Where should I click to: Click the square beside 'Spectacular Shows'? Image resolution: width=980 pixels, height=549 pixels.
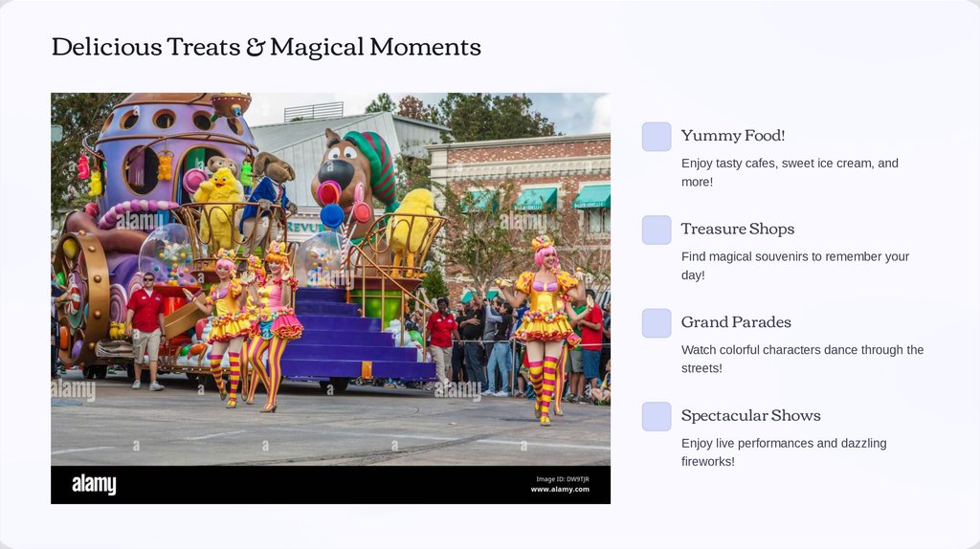coord(657,417)
